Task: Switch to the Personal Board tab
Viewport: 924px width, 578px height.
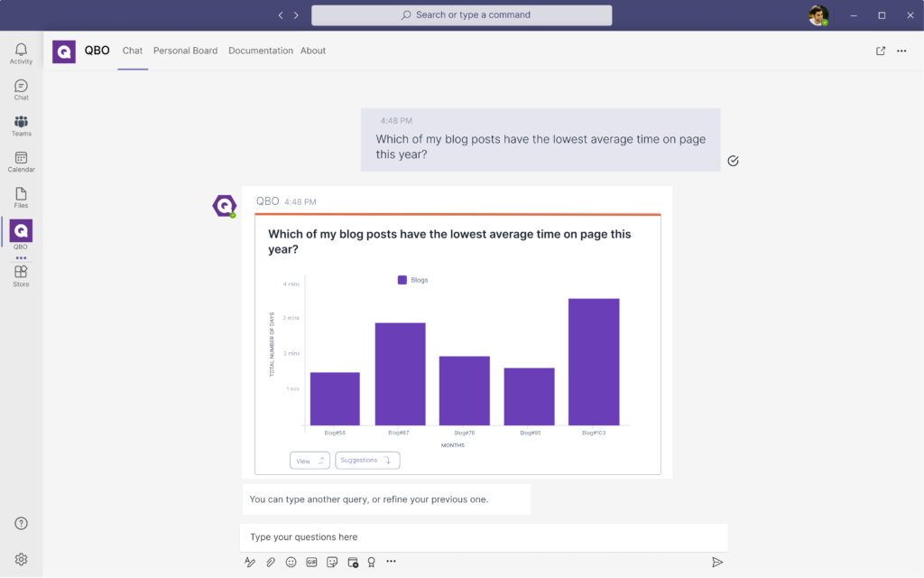Action: tap(185, 51)
